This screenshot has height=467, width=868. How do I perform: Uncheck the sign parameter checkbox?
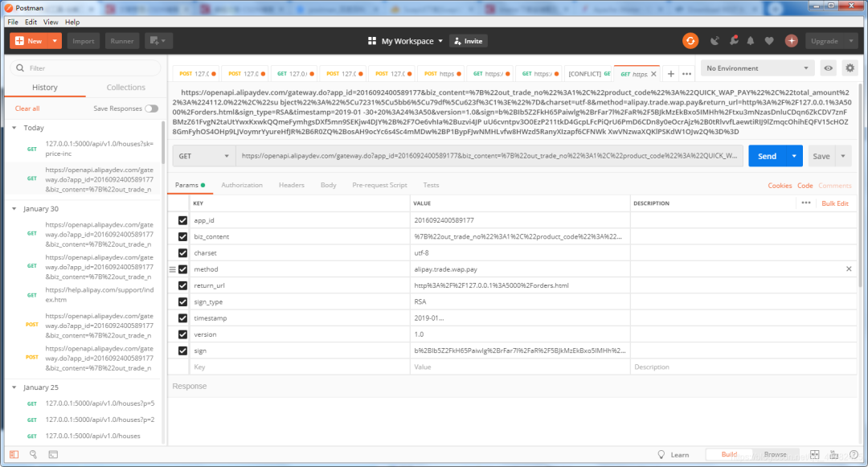click(x=182, y=350)
